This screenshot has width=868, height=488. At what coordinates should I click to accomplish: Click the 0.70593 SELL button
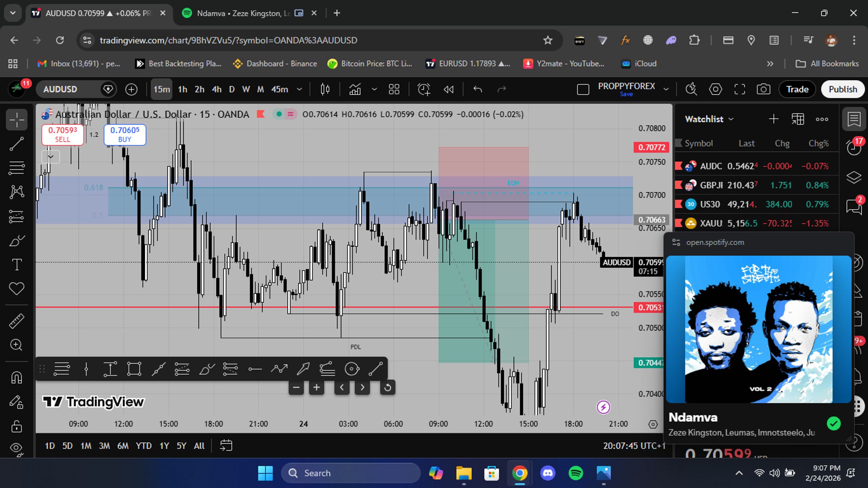62,135
